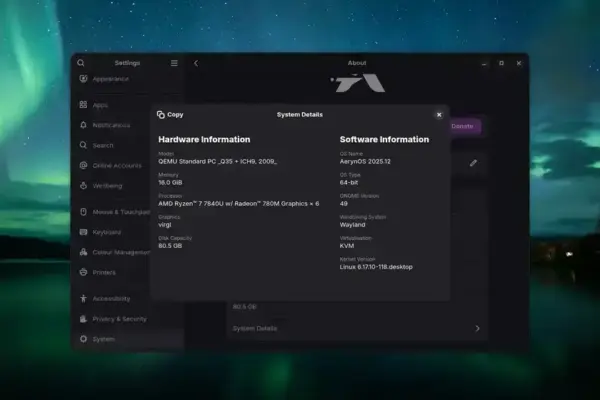Click the virgl graphics value
The image size is (600, 400).
[165, 225]
